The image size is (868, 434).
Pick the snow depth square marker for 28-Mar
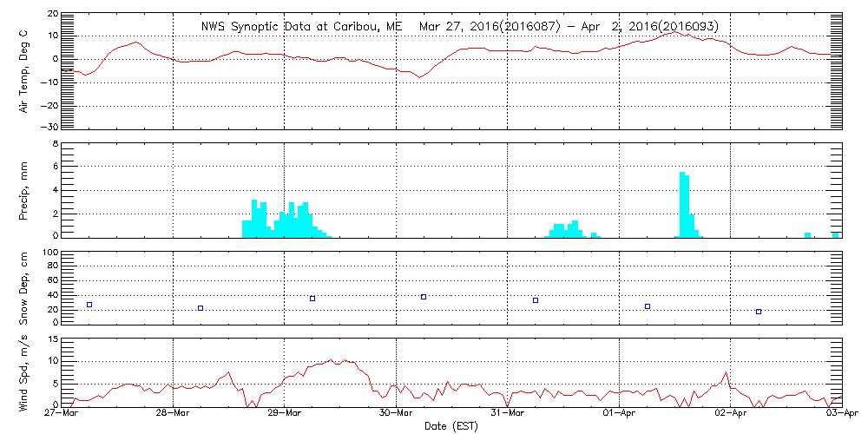click(201, 308)
